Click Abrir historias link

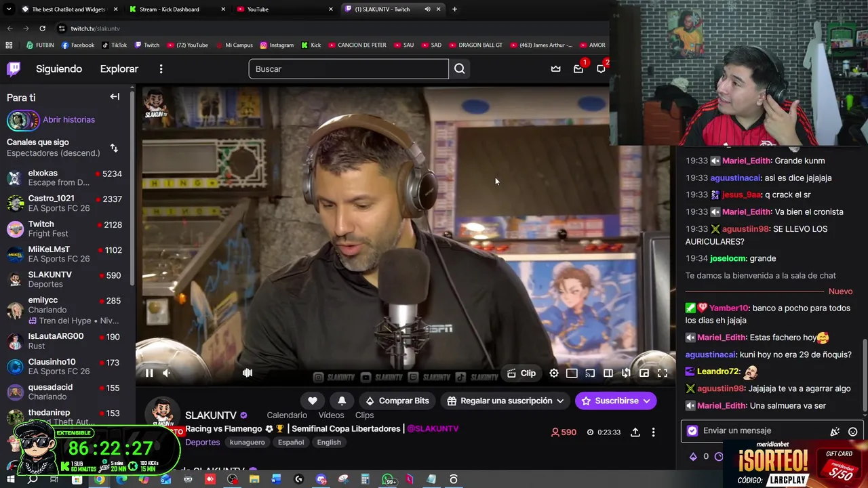click(68, 119)
